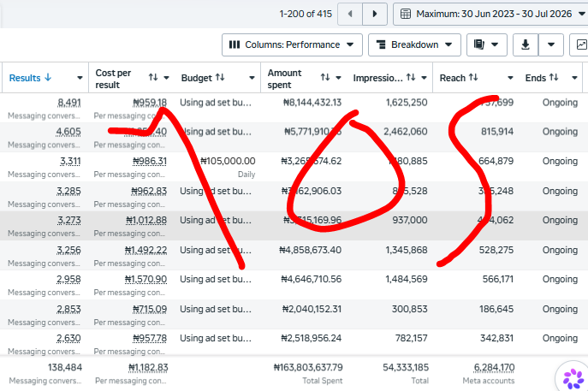Viewport: 588px width, 391px height.
Task: Click total cost per result ₦1,182.83
Action: [148, 368]
